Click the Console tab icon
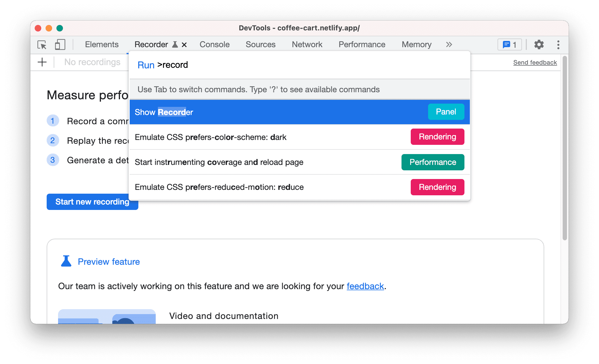This screenshot has width=599, height=364. click(214, 44)
